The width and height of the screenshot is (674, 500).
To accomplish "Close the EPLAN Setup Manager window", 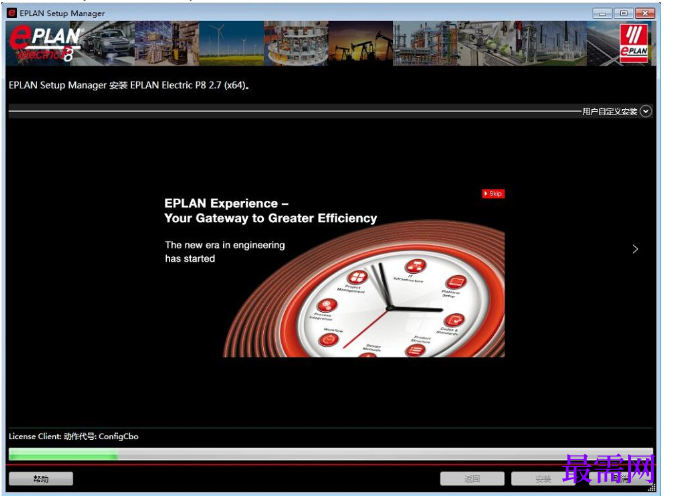I will tap(645, 13).
